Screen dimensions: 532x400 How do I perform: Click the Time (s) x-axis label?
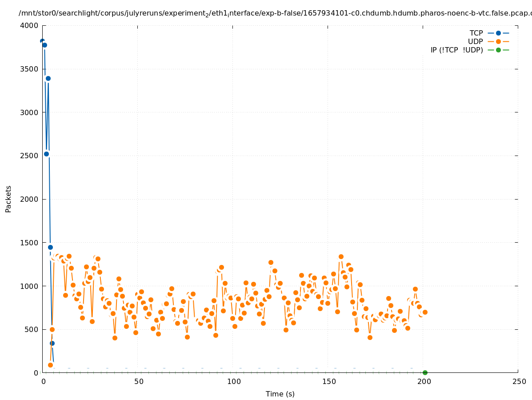click(280, 394)
